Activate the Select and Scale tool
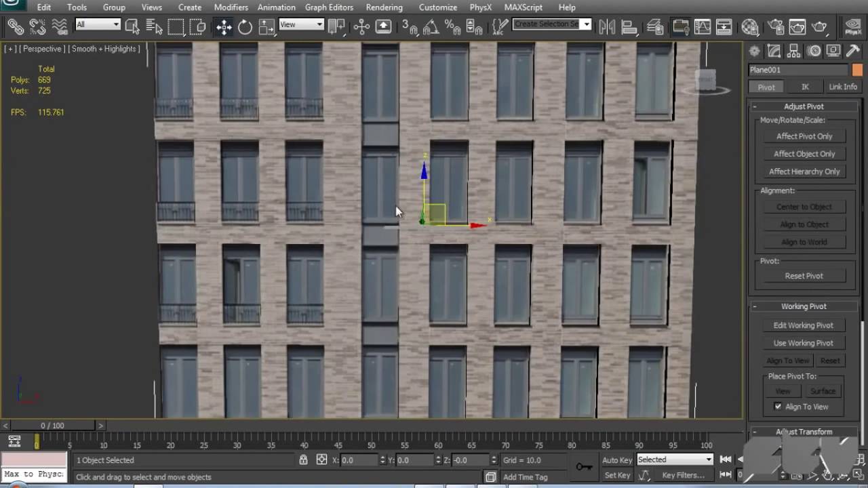 (x=267, y=26)
